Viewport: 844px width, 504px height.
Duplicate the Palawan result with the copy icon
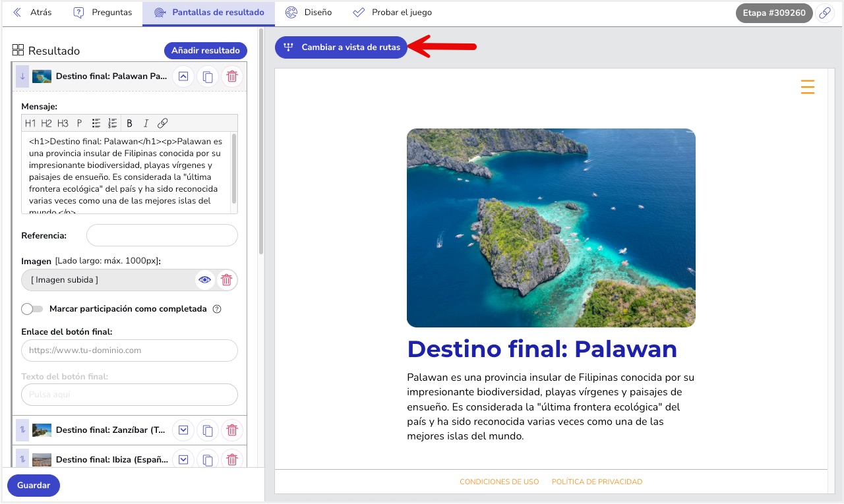208,76
